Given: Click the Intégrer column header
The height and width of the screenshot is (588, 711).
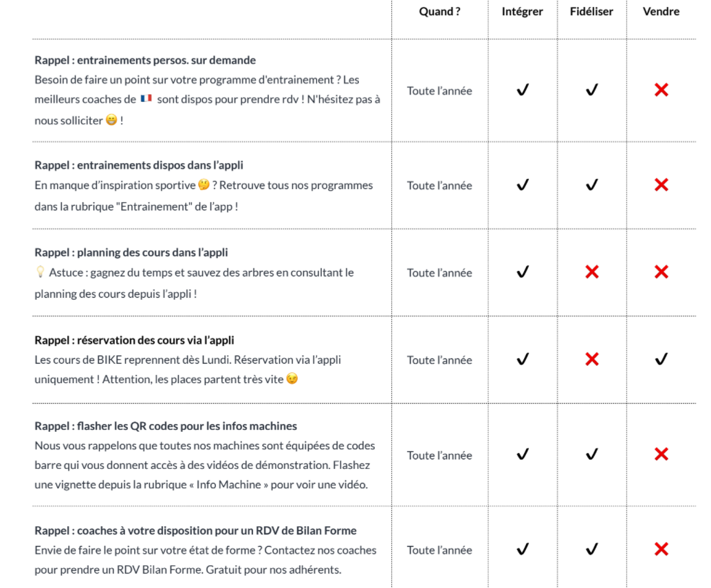Looking at the screenshot, I should coord(523,11).
